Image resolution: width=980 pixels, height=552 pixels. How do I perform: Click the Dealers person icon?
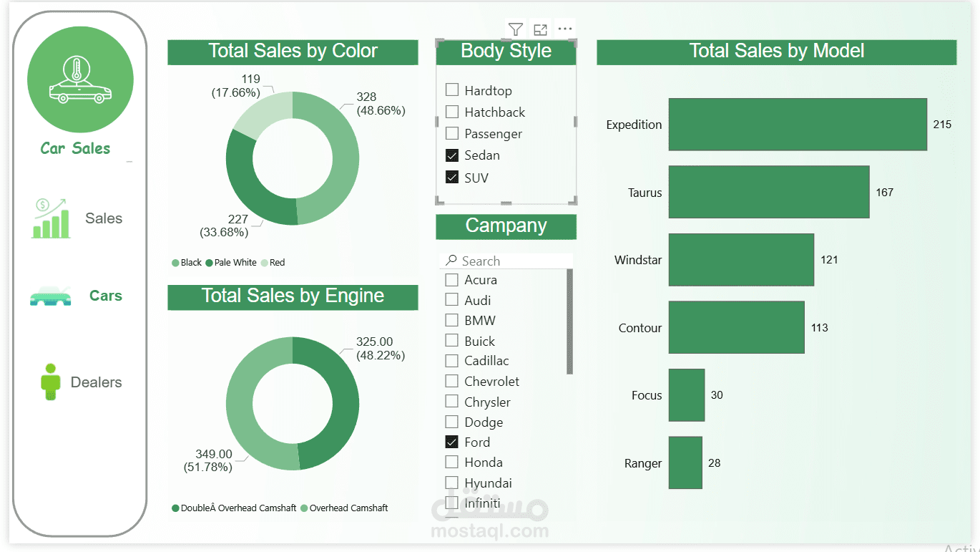click(50, 382)
